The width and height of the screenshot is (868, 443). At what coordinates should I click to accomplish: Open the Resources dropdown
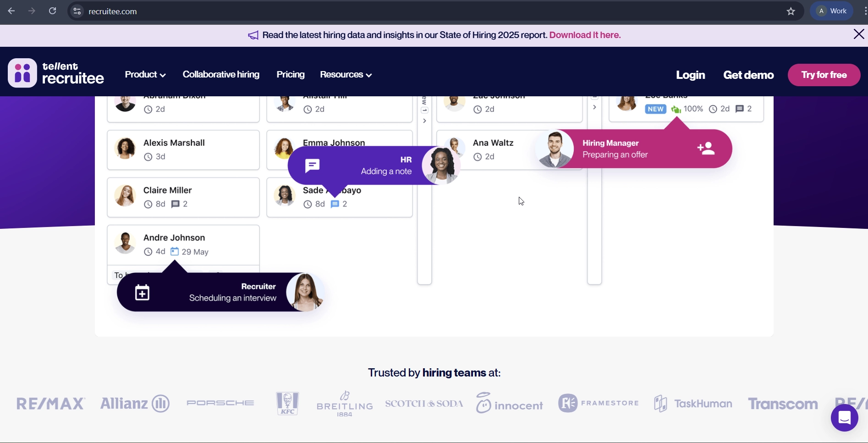coord(346,75)
